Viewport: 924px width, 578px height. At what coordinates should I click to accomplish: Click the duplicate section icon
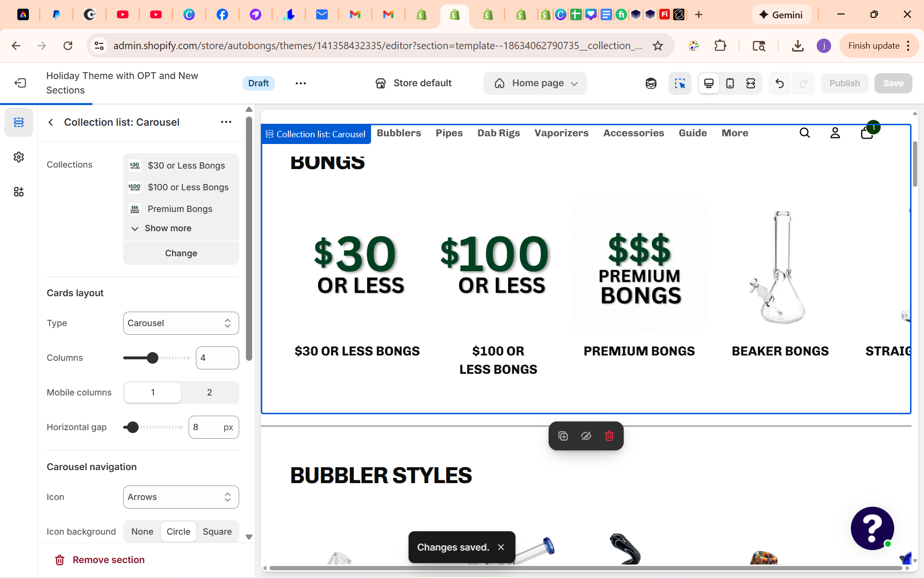click(x=563, y=436)
